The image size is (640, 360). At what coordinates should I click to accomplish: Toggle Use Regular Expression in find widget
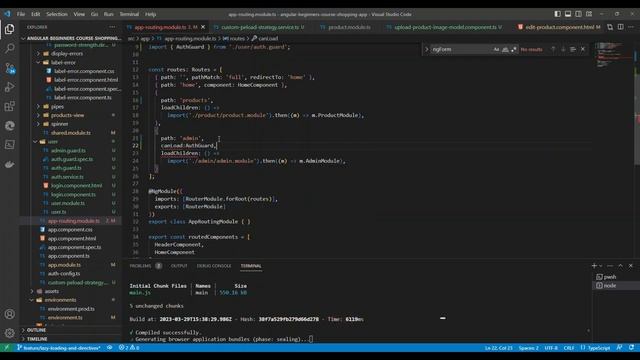click(x=513, y=49)
